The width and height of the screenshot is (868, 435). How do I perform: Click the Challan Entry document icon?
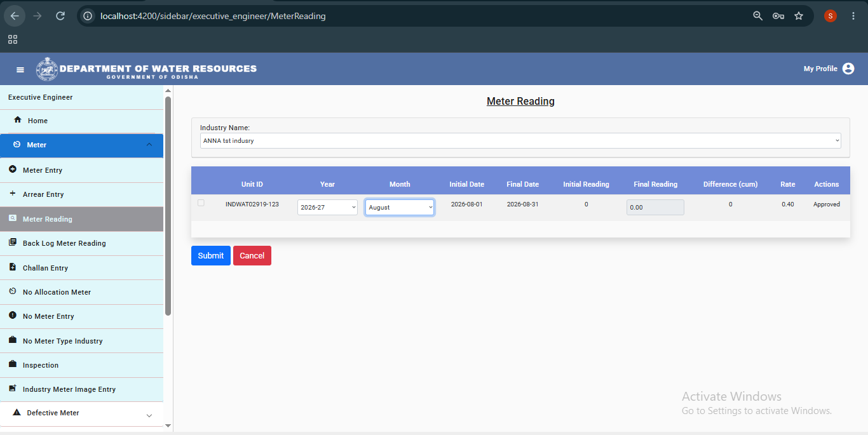13,267
